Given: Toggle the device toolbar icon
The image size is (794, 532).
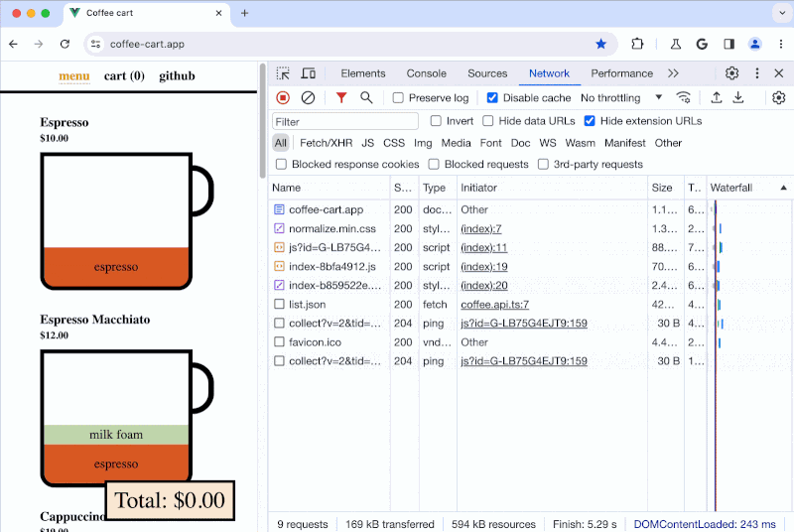Looking at the screenshot, I should pos(308,73).
